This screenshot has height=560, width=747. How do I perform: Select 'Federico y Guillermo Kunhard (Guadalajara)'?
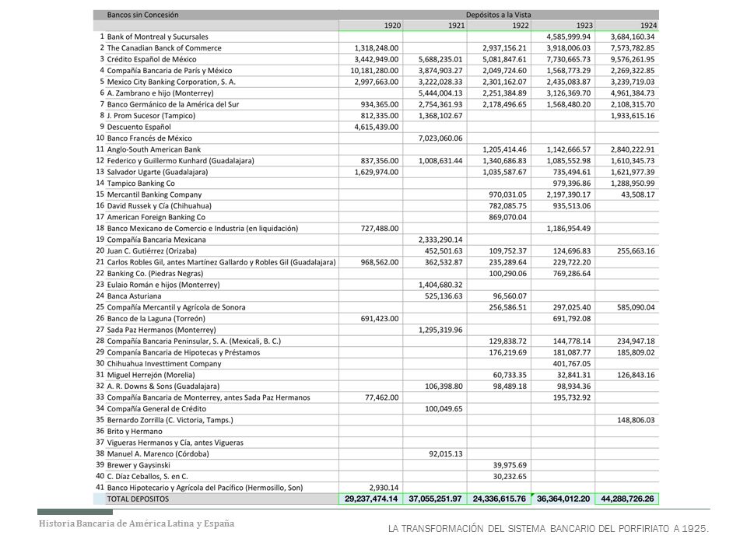pos(181,161)
